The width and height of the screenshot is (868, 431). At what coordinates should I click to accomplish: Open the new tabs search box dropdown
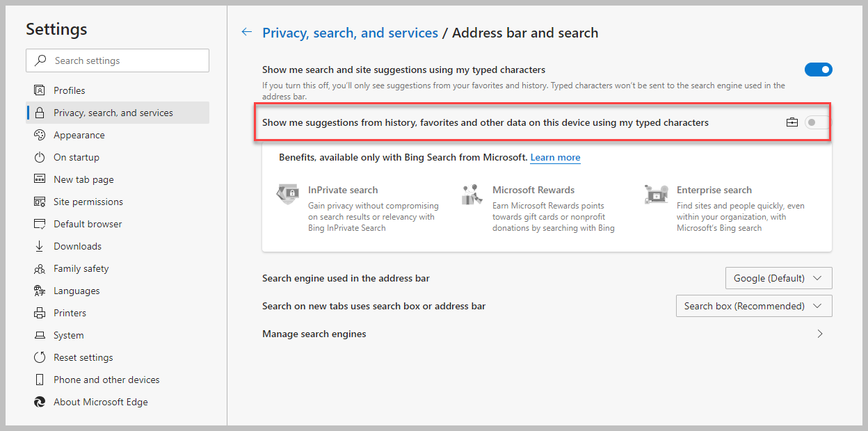[754, 306]
